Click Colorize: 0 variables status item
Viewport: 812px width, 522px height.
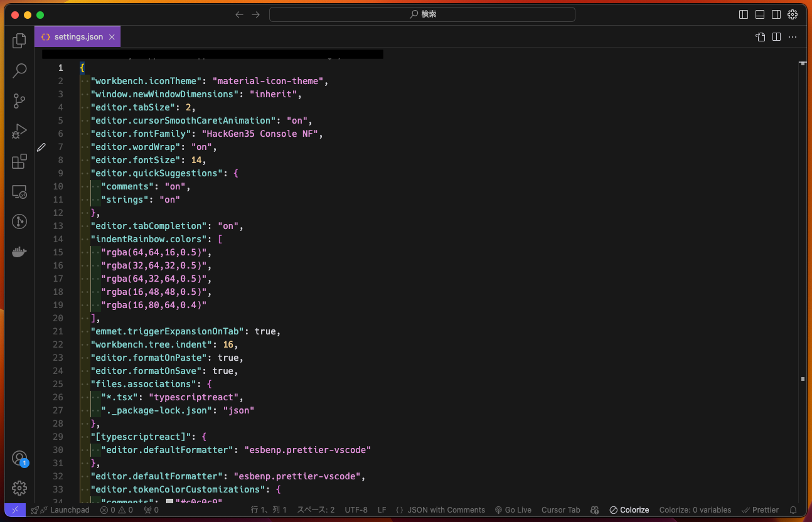tap(695, 510)
